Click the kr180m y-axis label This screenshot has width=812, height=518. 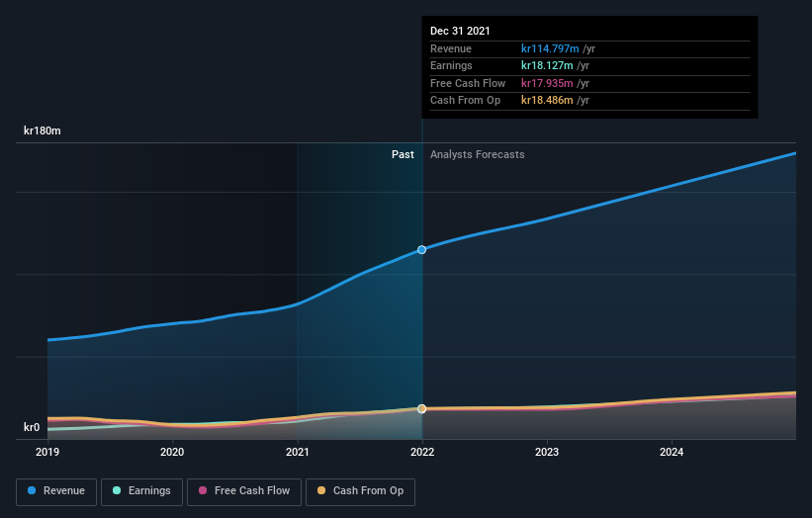click(42, 130)
